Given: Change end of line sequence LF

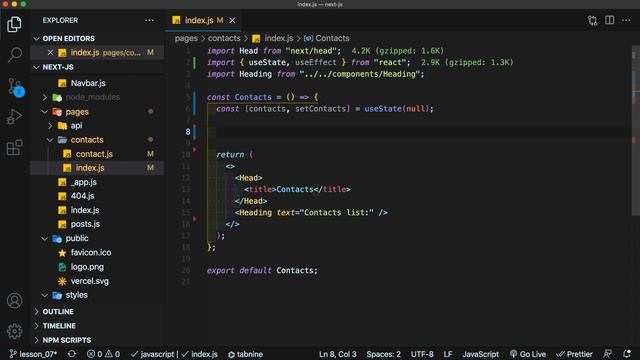Looking at the screenshot, I should [448, 354].
